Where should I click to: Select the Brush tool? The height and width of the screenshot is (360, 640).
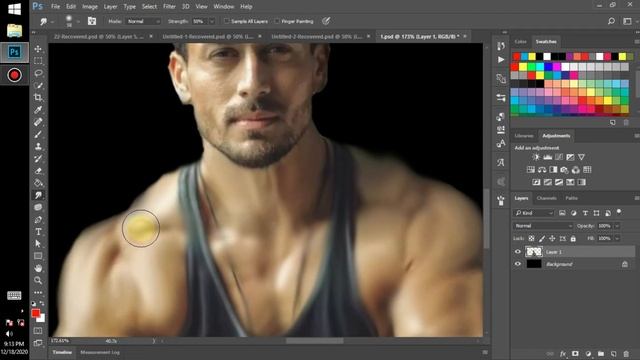click(38, 134)
